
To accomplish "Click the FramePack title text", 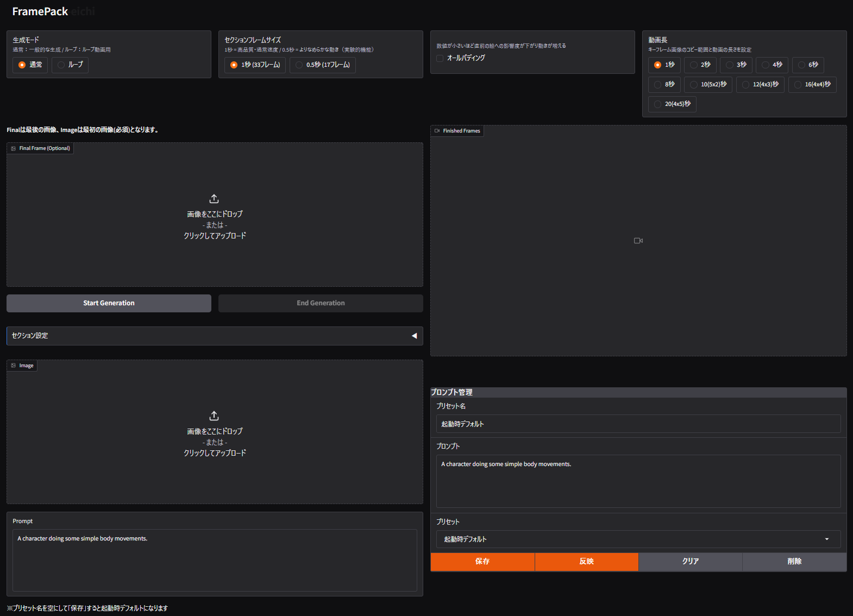I will pos(40,11).
